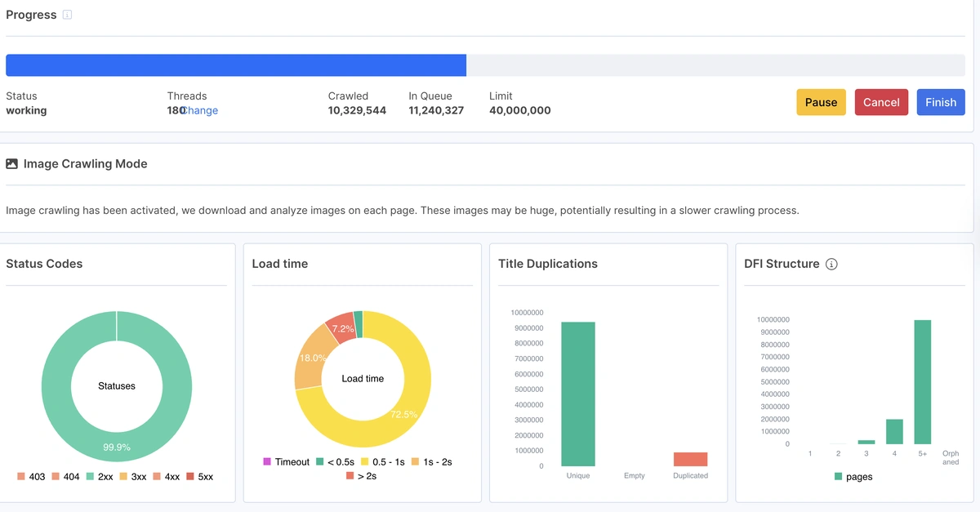Click the info icon next to DFI Structure
This screenshot has width=980, height=512.
point(831,264)
